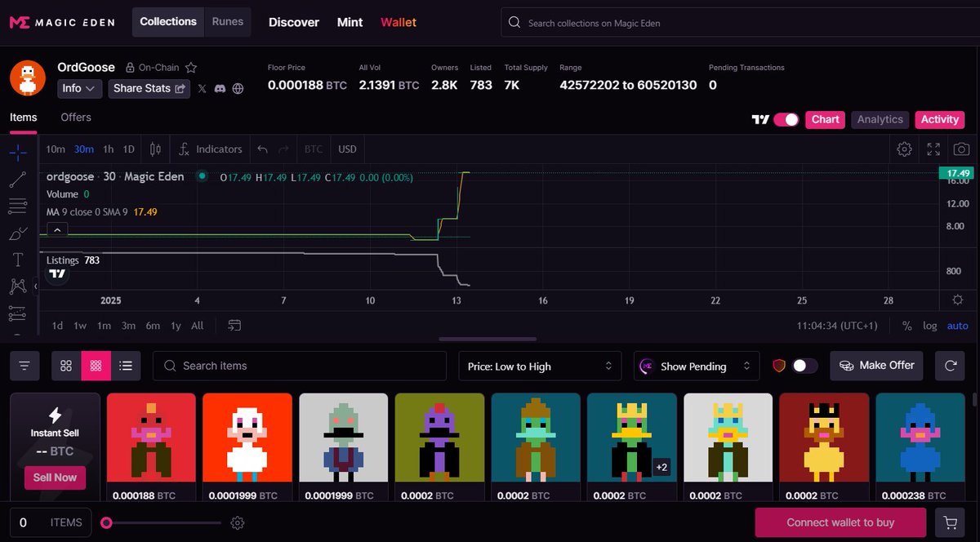Open price scale settings gear at bottom-right
The height and width of the screenshot is (542, 980).
pos(958,300)
